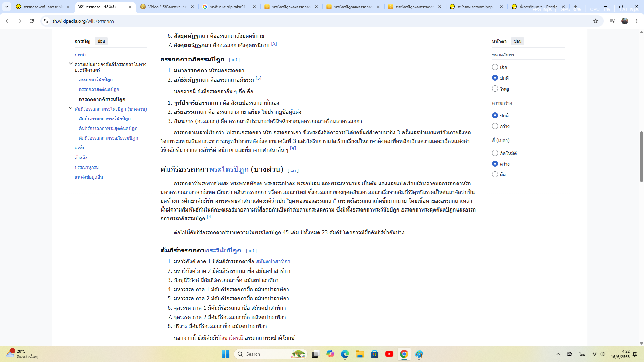
Task: Jump to บทนำ in the contents
Action: pos(80,55)
